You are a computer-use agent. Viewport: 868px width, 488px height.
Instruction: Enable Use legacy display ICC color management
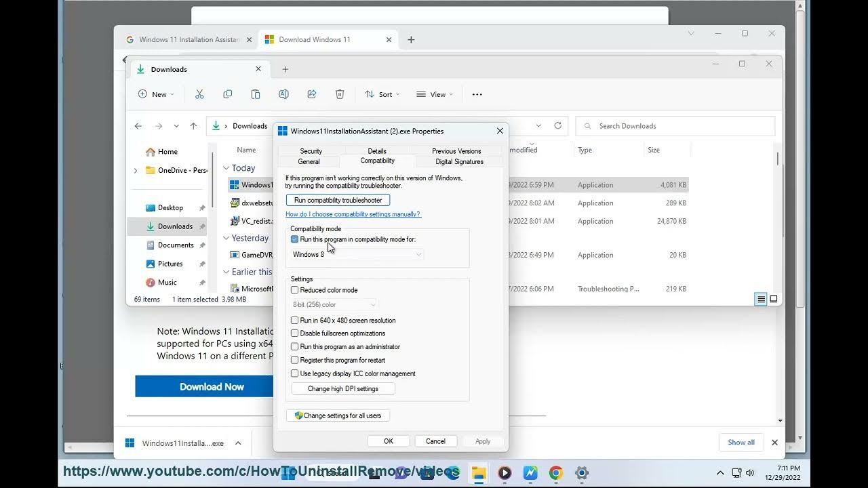294,373
